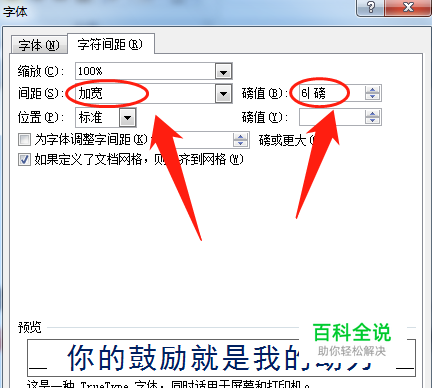Click the 字体 dialog title text
This screenshot has height=388, width=432.
pyautogui.click(x=15, y=12)
